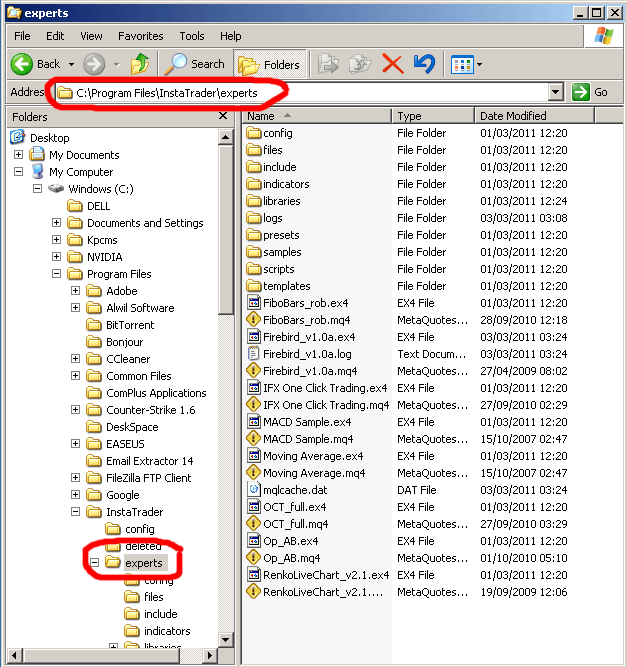Select MACD Sample.mq4 file icon
This screenshot has width=627, height=667.
pos(254,439)
